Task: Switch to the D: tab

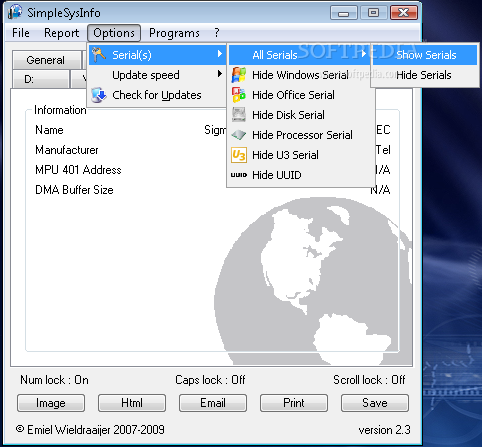Action: (x=41, y=79)
